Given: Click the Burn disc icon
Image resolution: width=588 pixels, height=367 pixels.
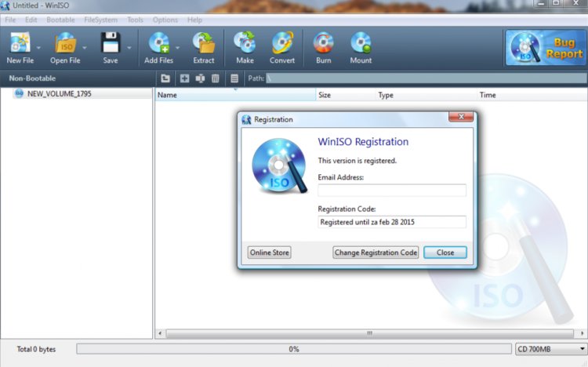Looking at the screenshot, I should (x=323, y=42).
